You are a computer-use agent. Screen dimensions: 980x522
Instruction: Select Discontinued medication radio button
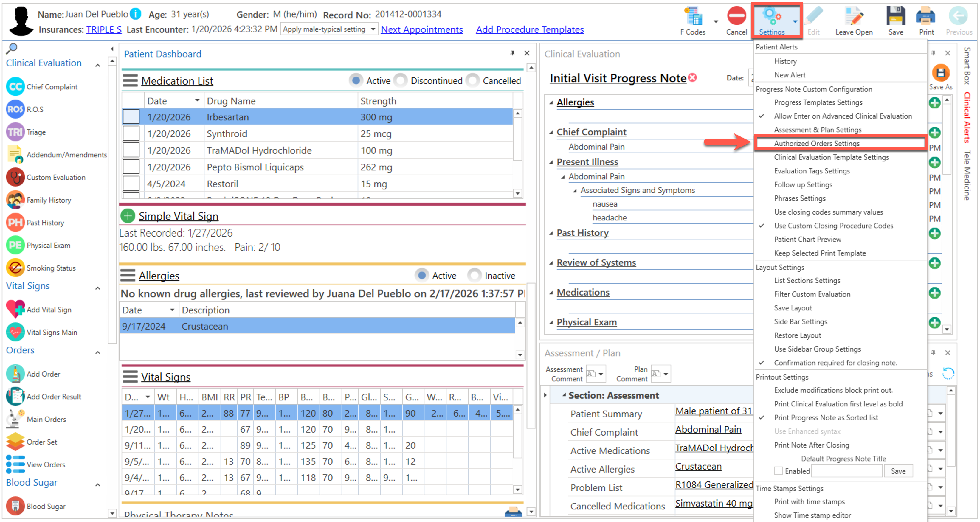pos(401,81)
